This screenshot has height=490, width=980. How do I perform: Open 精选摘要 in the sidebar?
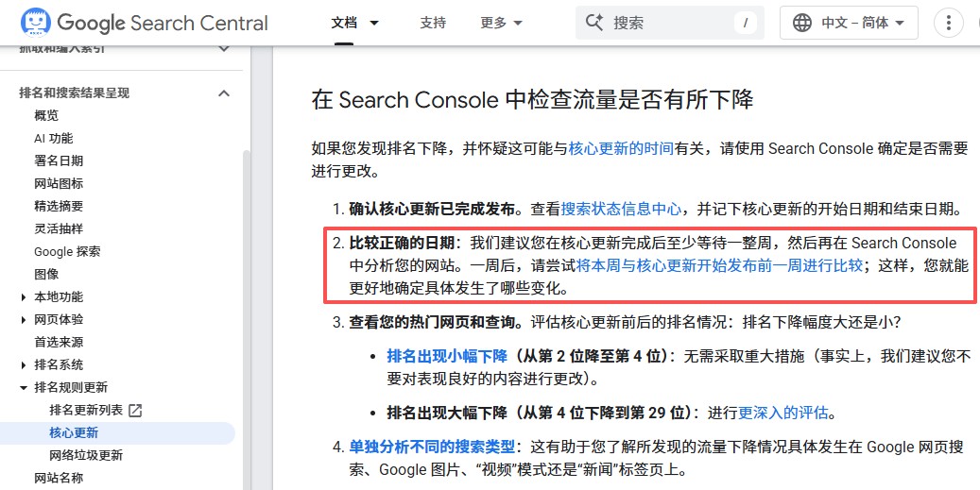point(59,206)
